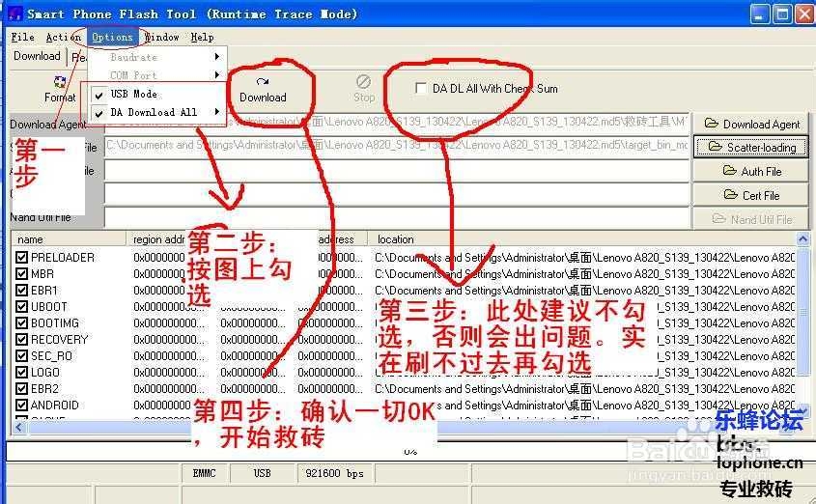Click the Scatter-loading file path field
Viewport: 816px width, 504px height.
(397, 145)
